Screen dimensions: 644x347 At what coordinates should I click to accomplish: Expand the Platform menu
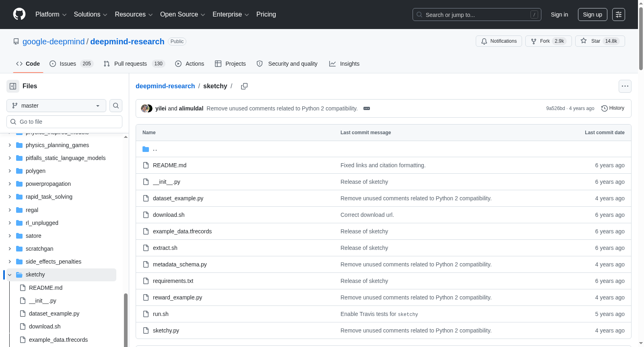(51, 15)
